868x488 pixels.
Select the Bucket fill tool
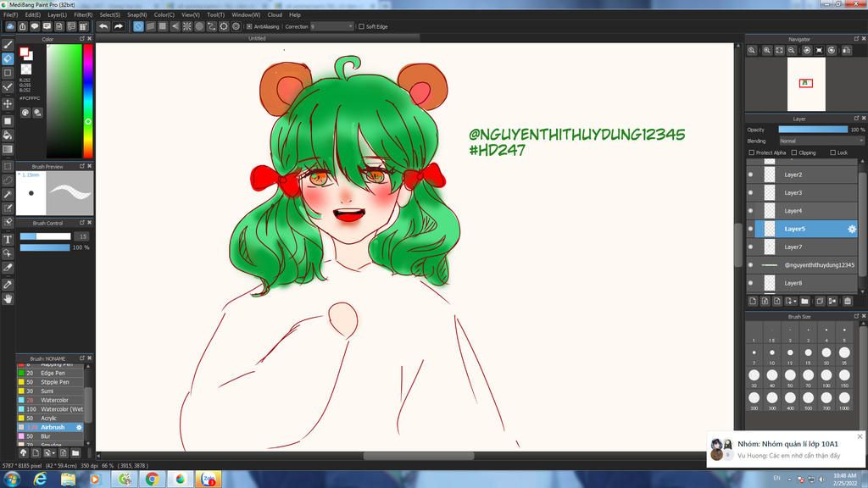[x=8, y=135]
